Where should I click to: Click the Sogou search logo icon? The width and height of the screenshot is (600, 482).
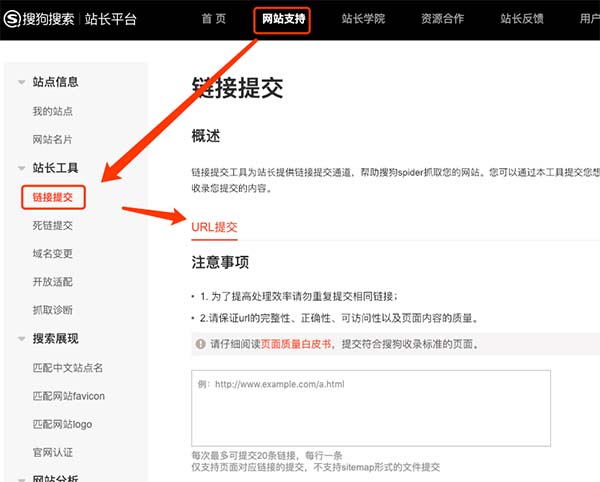tap(13, 19)
